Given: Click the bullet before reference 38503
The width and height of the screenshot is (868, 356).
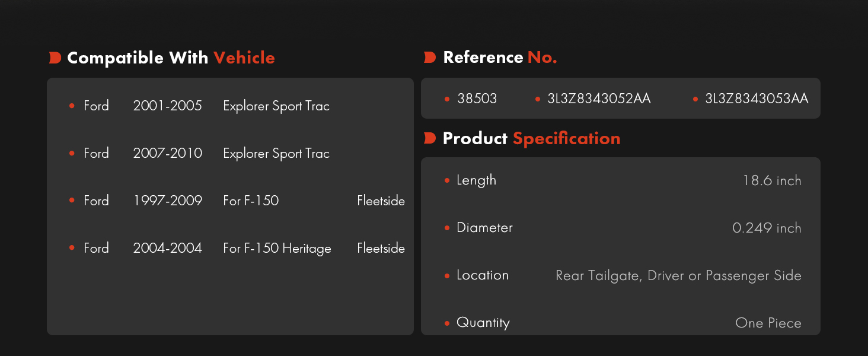Looking at the screenshot, I should [x=447, y=99].
